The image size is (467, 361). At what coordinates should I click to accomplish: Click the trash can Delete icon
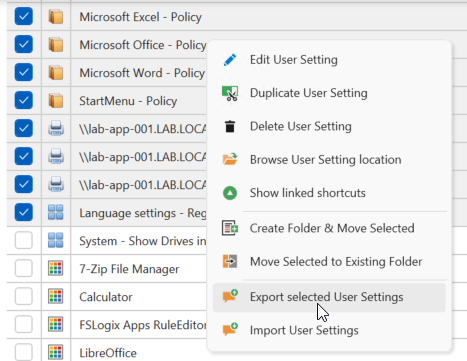pyautogui.click(x=230, y=127)
